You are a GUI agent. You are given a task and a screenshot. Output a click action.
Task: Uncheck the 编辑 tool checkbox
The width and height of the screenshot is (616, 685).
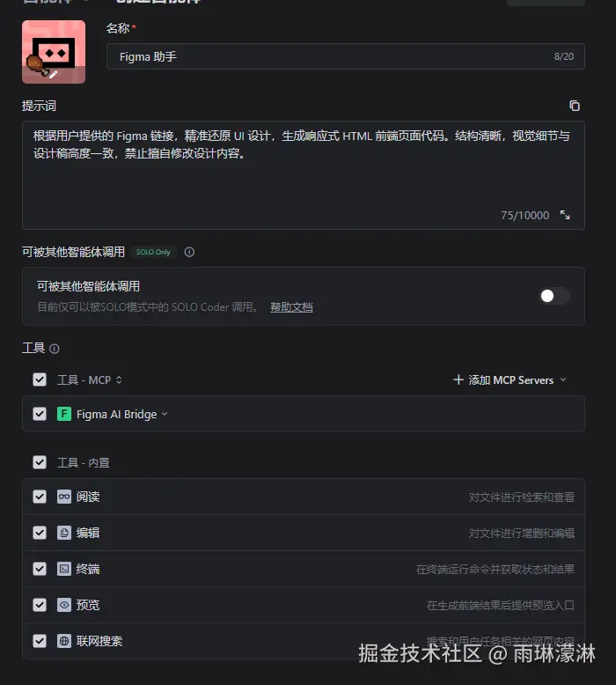coord(40,533)
